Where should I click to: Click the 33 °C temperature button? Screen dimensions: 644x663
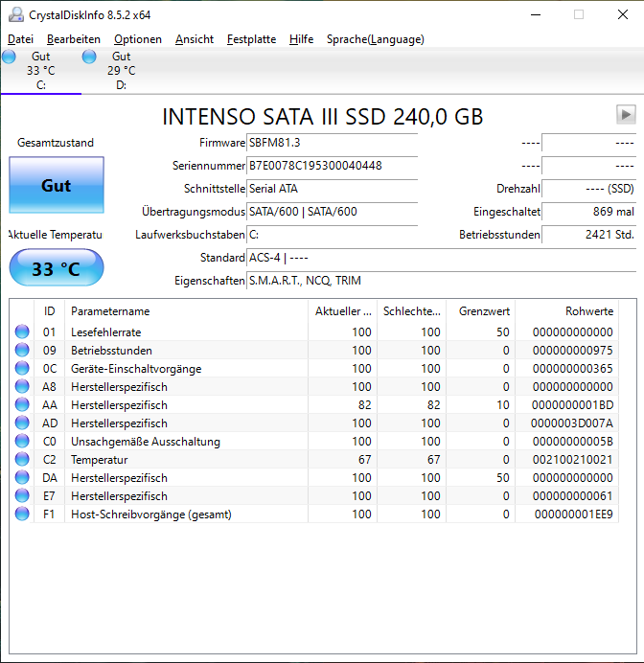pos(57,268)
